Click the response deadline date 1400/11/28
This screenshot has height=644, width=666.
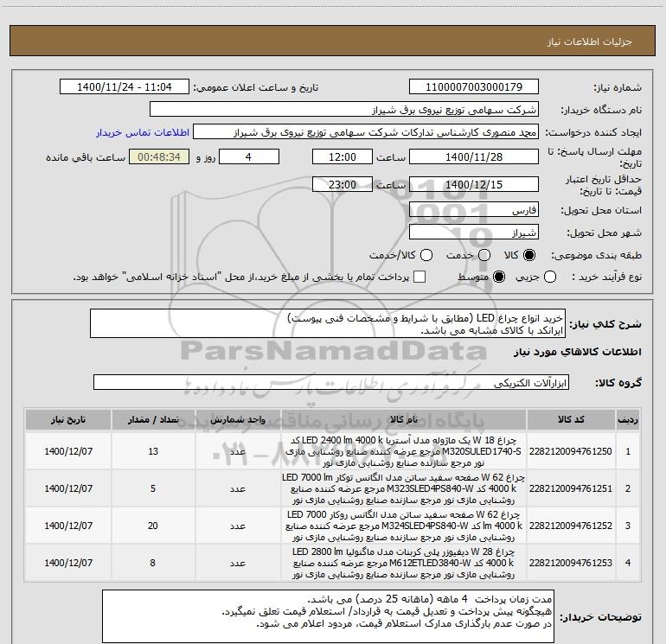click(474, 157)
